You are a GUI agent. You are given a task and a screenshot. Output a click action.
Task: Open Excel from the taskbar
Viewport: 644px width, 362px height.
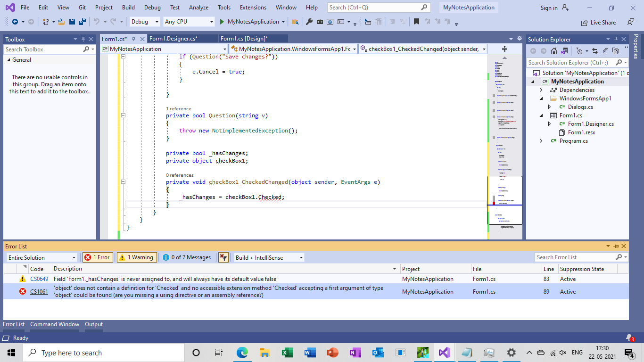287,353
